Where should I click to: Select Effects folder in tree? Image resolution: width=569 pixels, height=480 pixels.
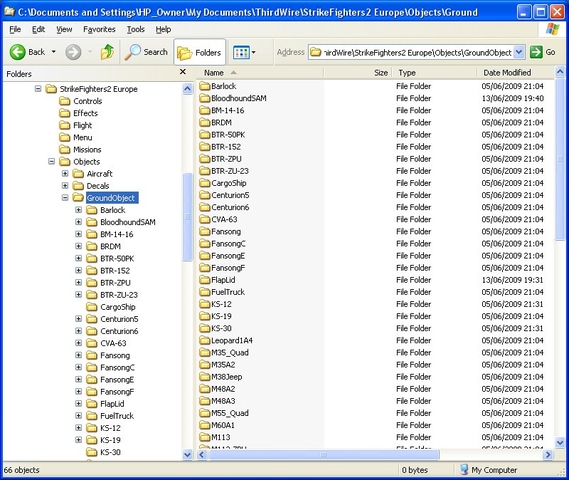(78, 113)
